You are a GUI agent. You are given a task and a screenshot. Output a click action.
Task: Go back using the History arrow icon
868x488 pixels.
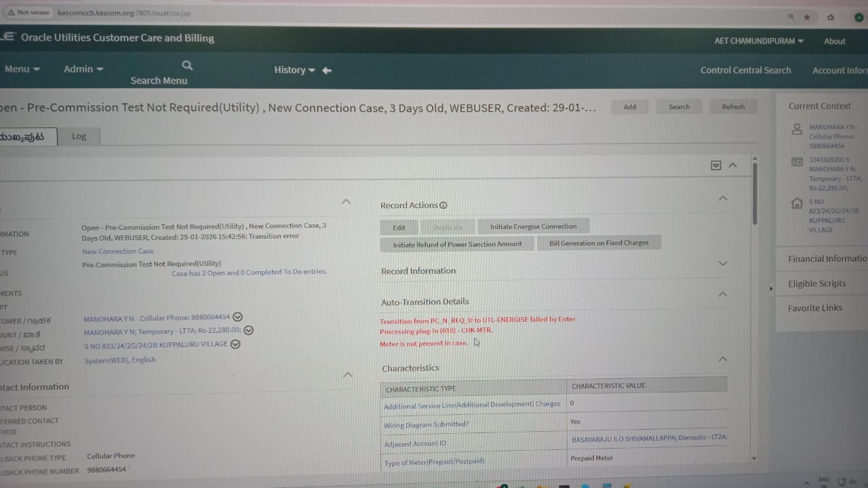coord(327,70)
